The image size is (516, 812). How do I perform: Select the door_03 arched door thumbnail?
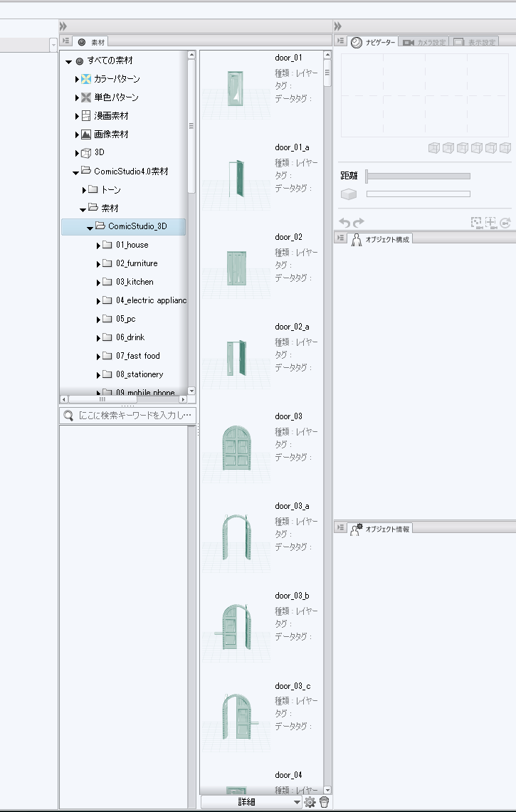tap(236, 448)
